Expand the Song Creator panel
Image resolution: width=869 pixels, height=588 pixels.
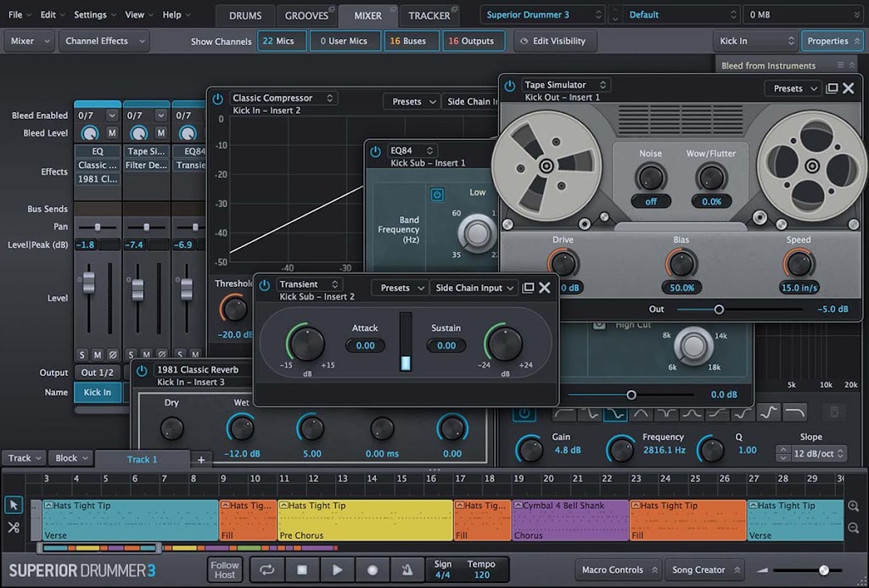[705, 569]
